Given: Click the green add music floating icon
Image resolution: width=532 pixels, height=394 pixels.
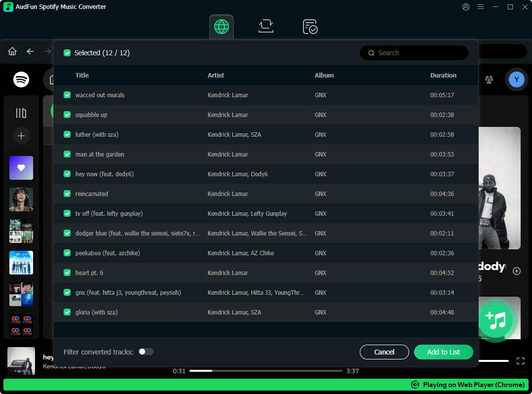Looking at the screenshot, I should (495, 320).
